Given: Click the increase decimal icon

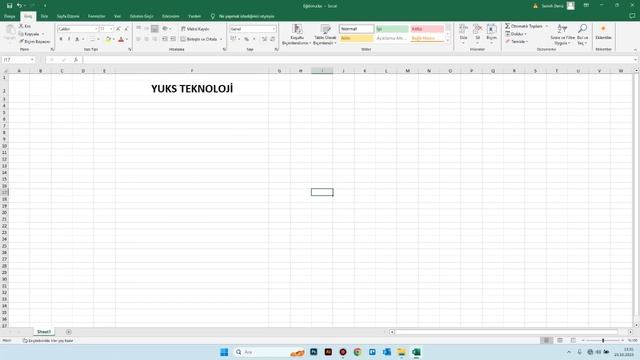Looking at the screenshot, I should pos(264,39).
